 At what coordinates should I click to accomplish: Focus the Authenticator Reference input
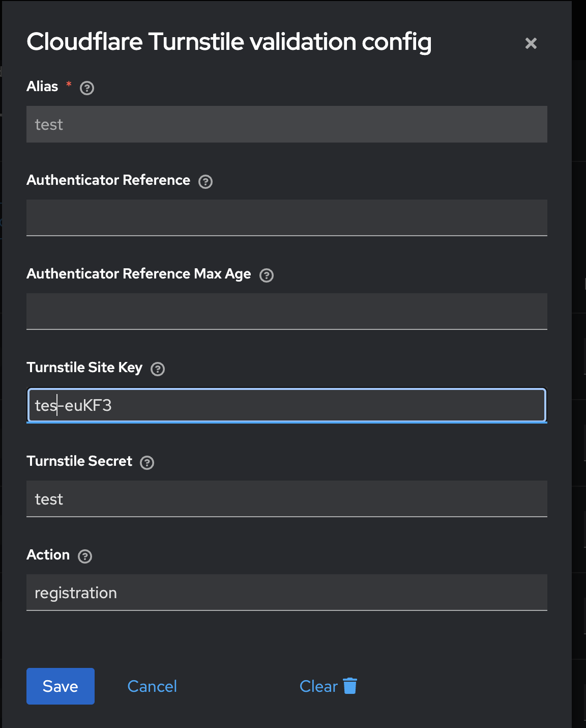(x=287, y=218)
